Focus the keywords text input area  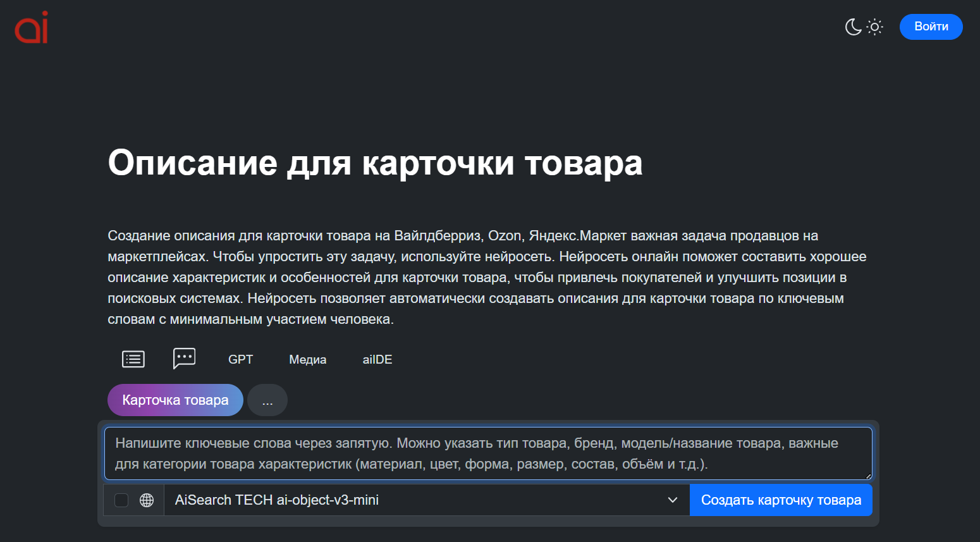(x=487, y=453)
